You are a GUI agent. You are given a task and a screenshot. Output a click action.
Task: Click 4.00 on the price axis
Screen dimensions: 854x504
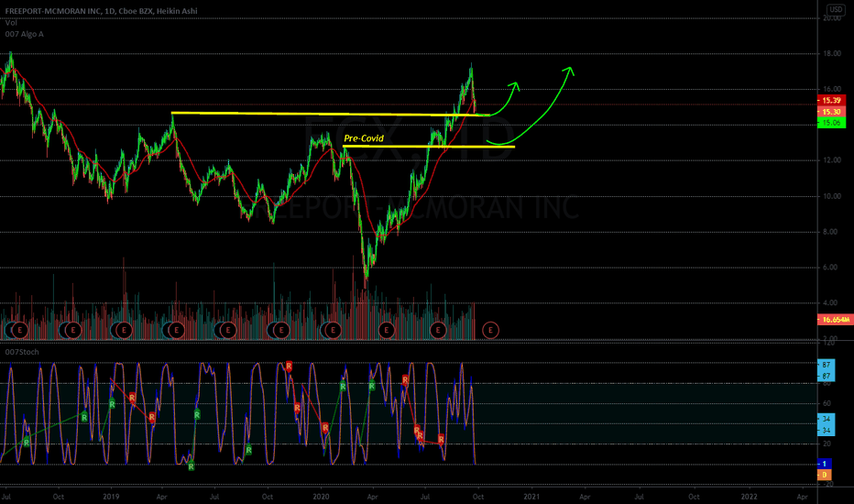tap(832, 303)
